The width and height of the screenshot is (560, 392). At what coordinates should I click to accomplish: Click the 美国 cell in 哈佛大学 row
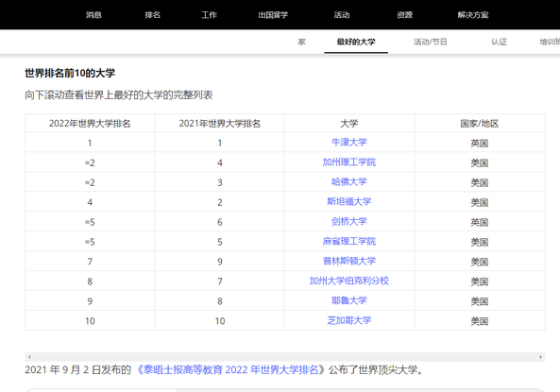coord(480,182)
